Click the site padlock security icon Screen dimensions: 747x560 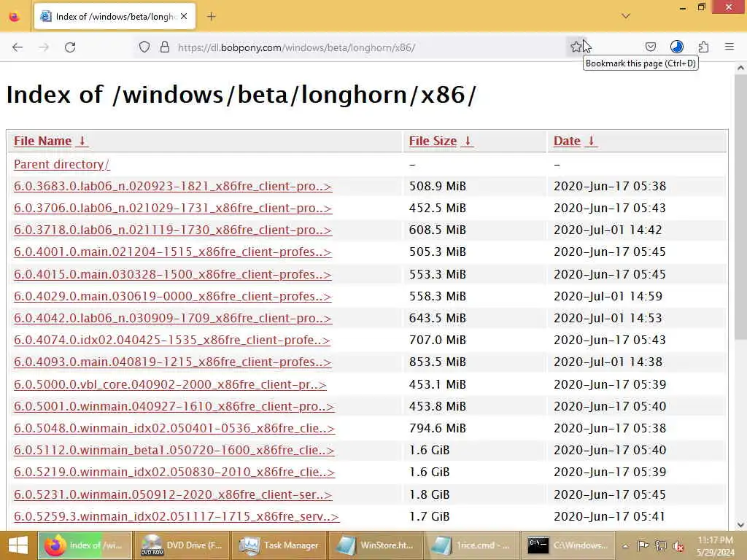[x=165, y=47]
